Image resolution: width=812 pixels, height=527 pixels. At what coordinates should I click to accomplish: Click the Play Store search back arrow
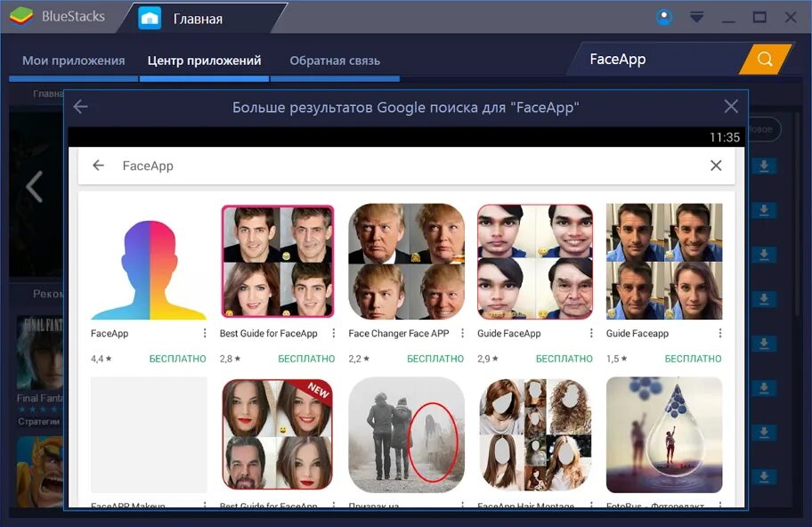98,166
